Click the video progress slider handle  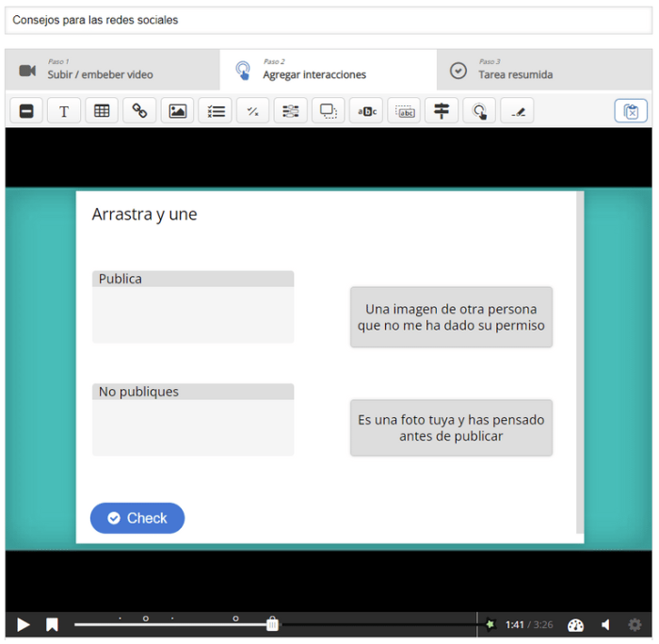tap(272, 624)
